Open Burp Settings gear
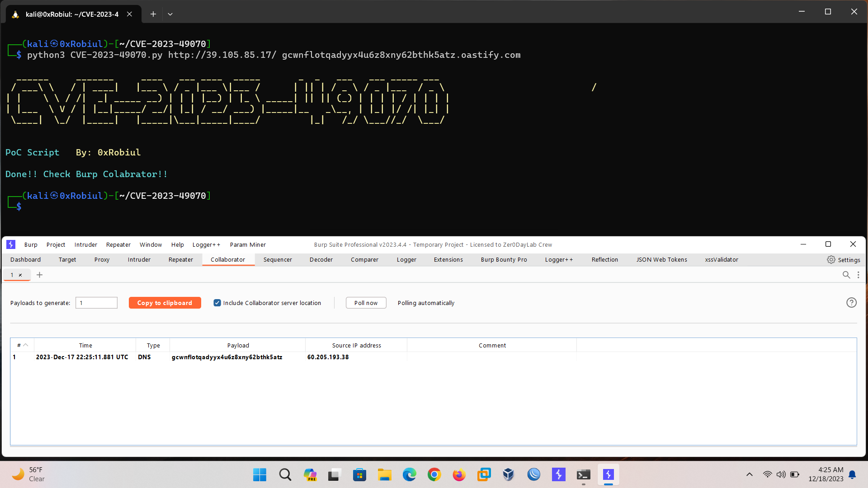868x488 pixels. (x=844, y=260)
